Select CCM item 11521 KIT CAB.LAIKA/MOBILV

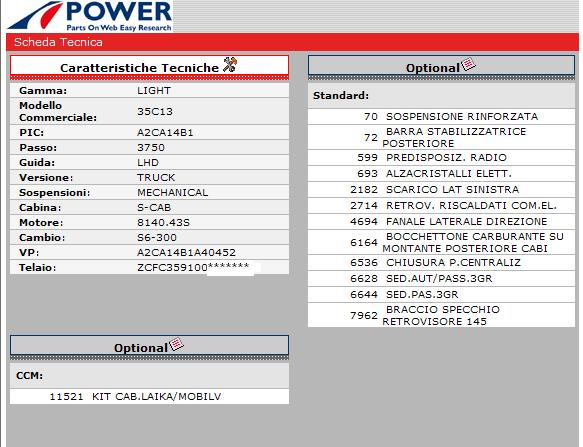tap(149, 396)
